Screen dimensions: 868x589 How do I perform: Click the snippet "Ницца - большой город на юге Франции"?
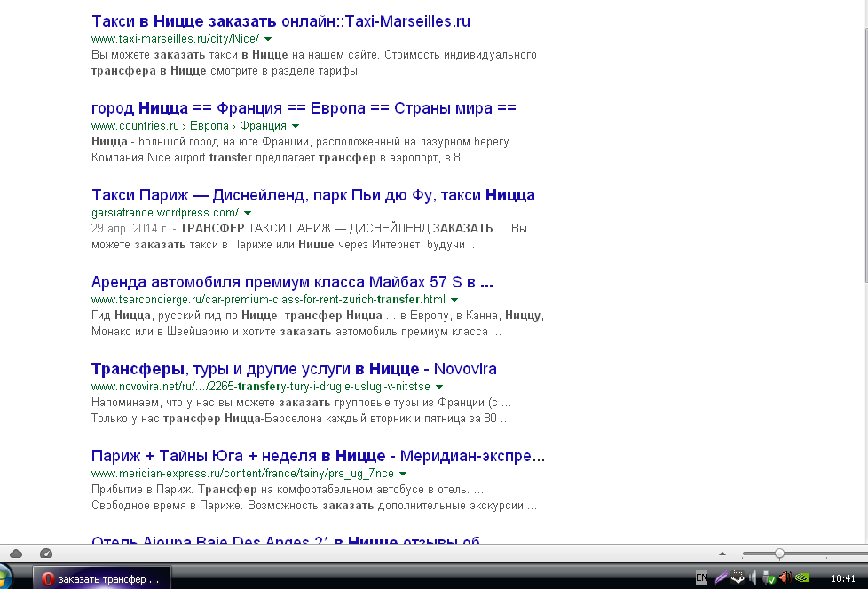307,149
